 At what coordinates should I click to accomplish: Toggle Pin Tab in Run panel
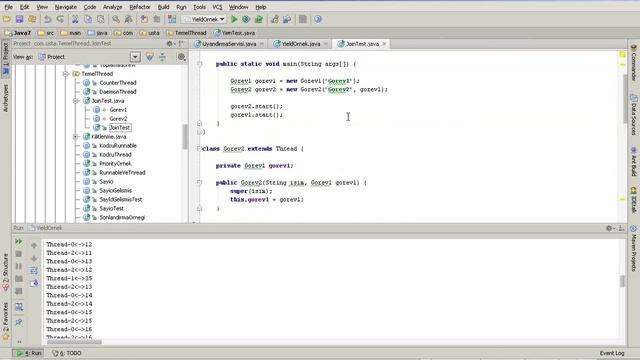(19, 322)
